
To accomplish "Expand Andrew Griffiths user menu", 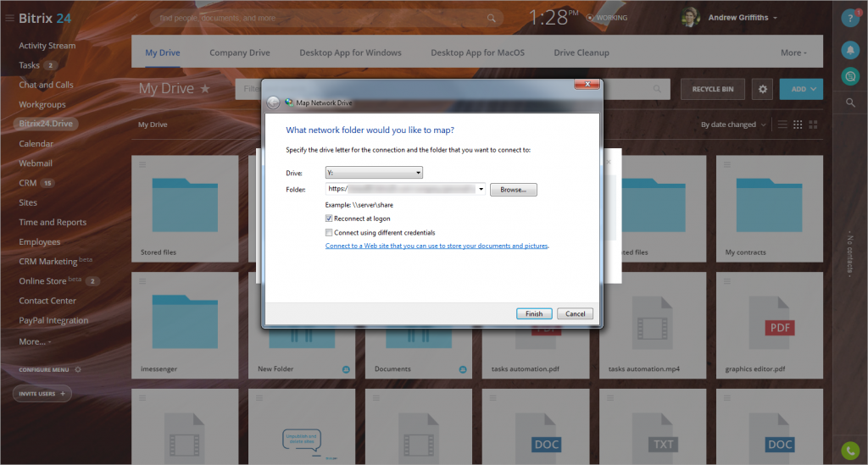I will click(775, 18).
